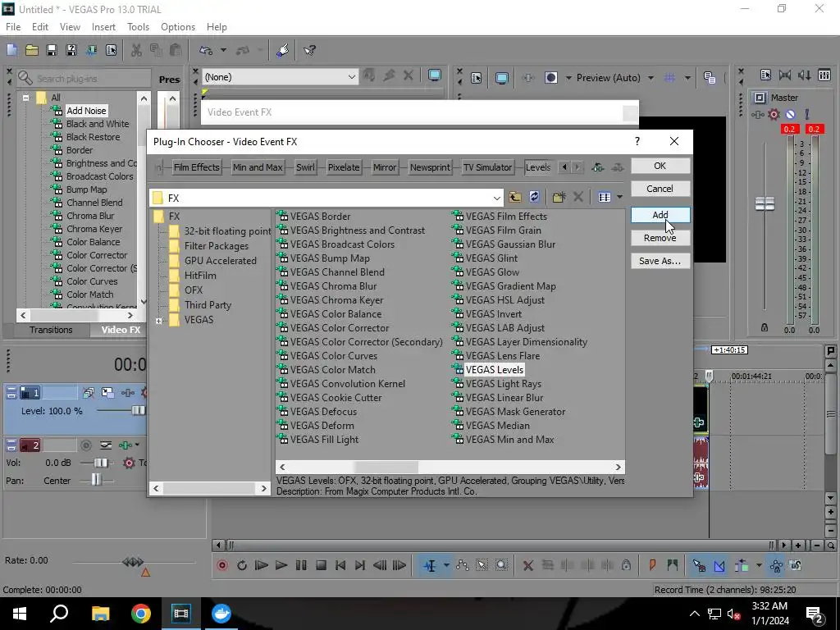Image resolution: width=840 pixels, height=630 pixels.
Task: Click Downmix Output icon in Master panel
Action: [x=785, y=75]
